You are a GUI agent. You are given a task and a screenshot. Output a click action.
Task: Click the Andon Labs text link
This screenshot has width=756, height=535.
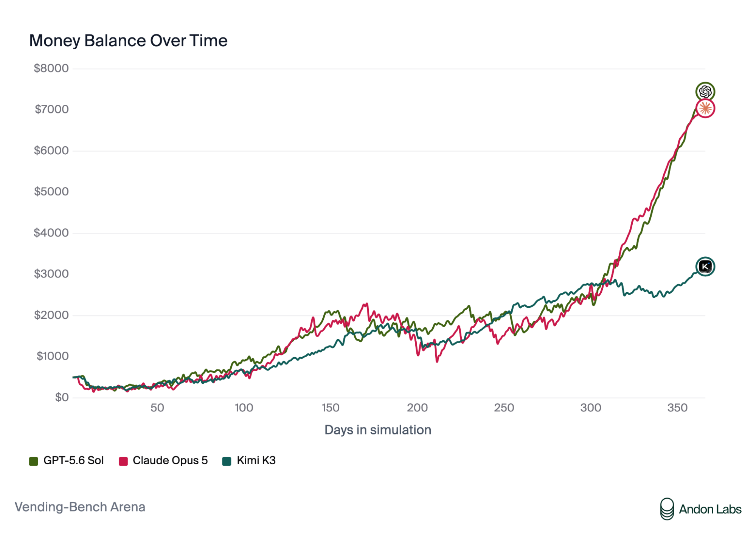[710, 509]
